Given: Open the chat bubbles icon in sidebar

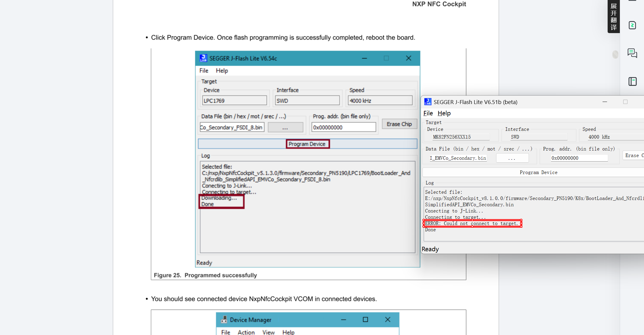Looking at the screenshot, I should pyautogui.click(x=632, y=53).
